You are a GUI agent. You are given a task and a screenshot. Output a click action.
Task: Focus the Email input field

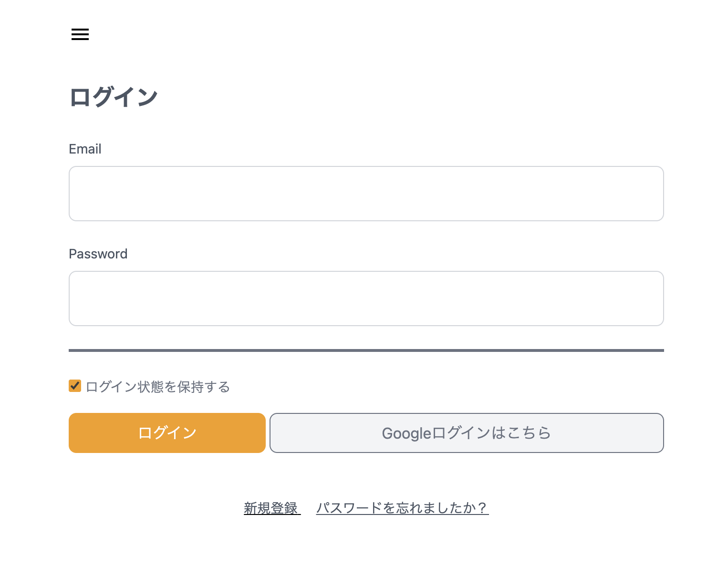(x=366, y=194)
